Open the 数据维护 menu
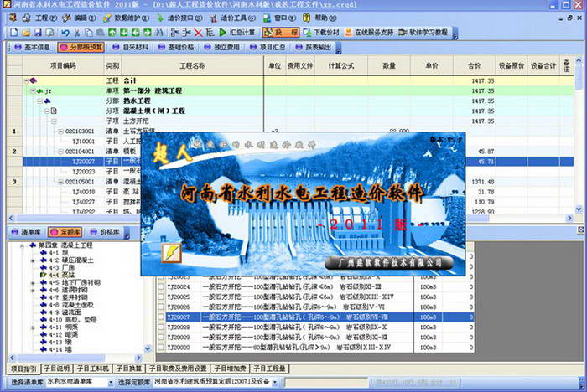587x392 pixels. pyautogui.click(x=126, y=18)
